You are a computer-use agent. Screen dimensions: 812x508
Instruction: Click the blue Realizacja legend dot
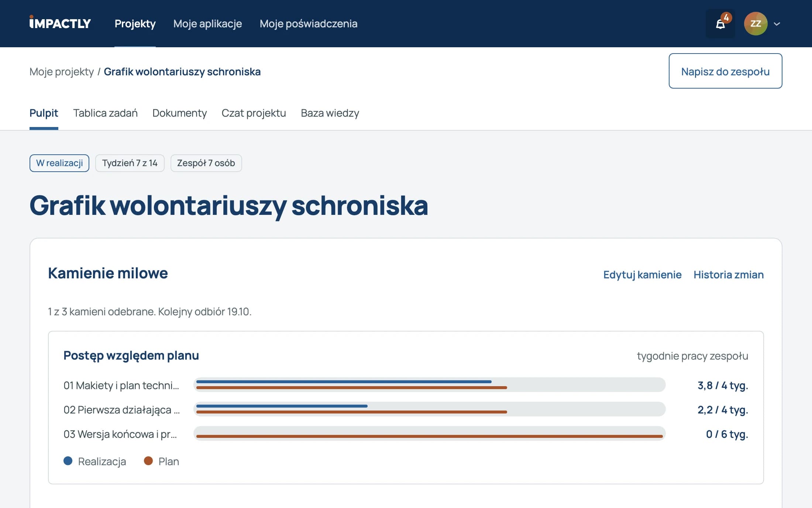pos(68,461)
